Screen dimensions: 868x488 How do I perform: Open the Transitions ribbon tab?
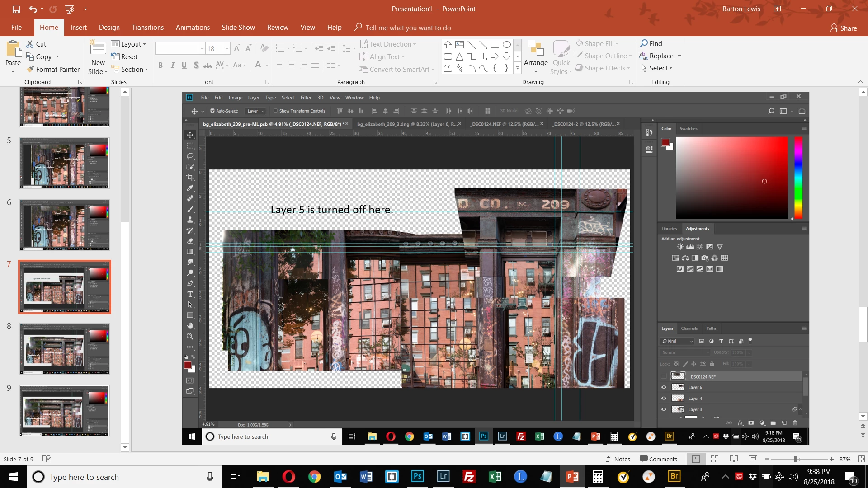147,28
